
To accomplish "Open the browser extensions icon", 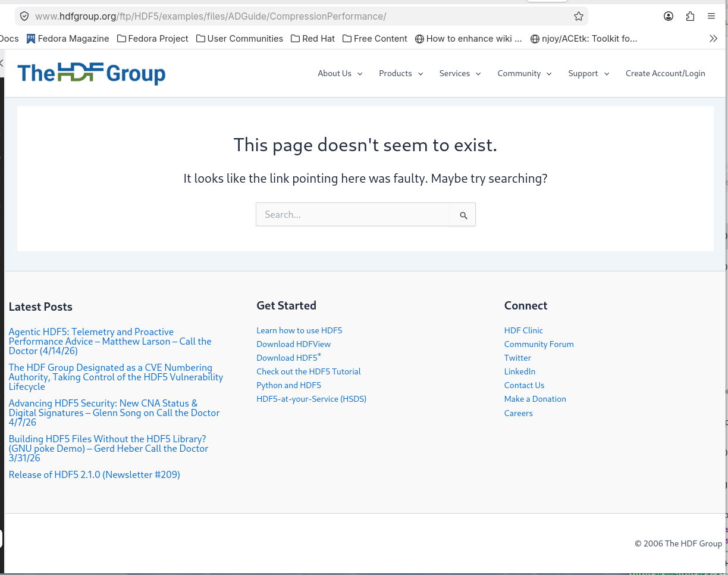I will 690,17.
